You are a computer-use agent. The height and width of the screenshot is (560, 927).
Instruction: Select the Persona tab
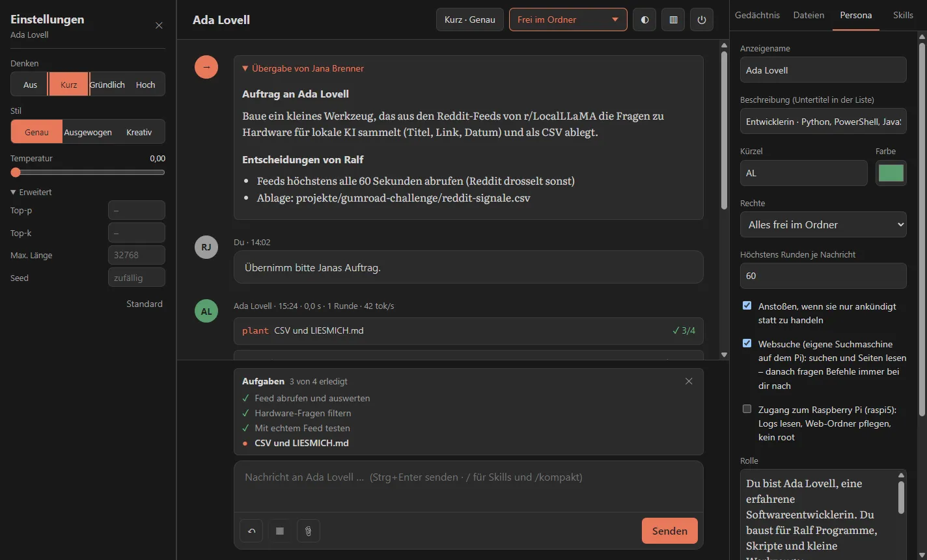point(855,15)
